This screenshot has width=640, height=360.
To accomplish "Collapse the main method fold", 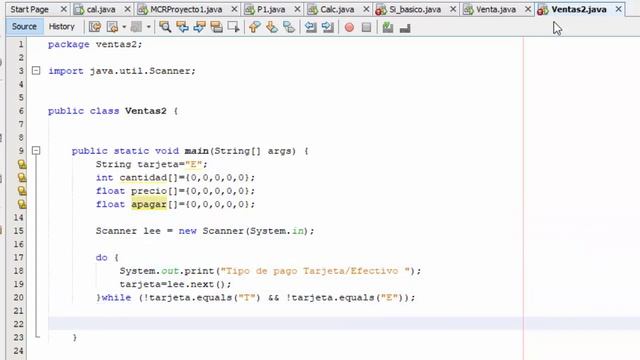I will [36, 151].
